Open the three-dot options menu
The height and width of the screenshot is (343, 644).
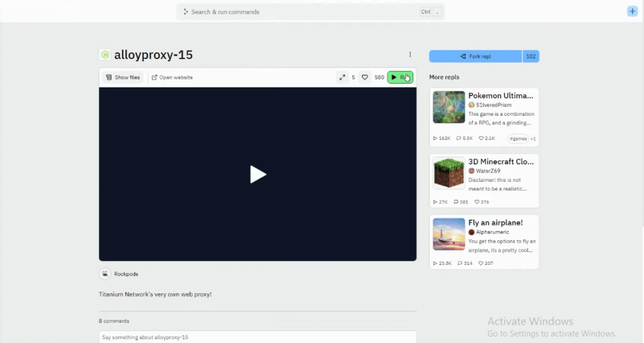pyautogui.click(x=410, y=54)
